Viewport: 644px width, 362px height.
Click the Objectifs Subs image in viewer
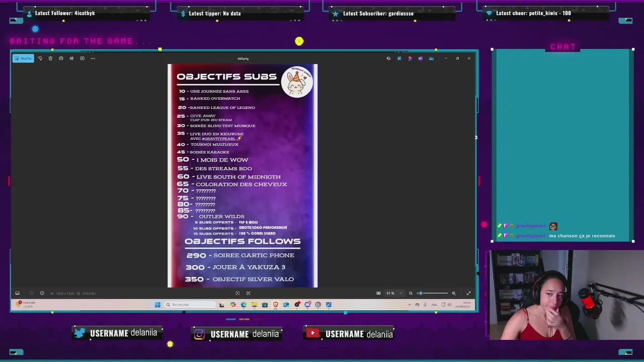243,175
